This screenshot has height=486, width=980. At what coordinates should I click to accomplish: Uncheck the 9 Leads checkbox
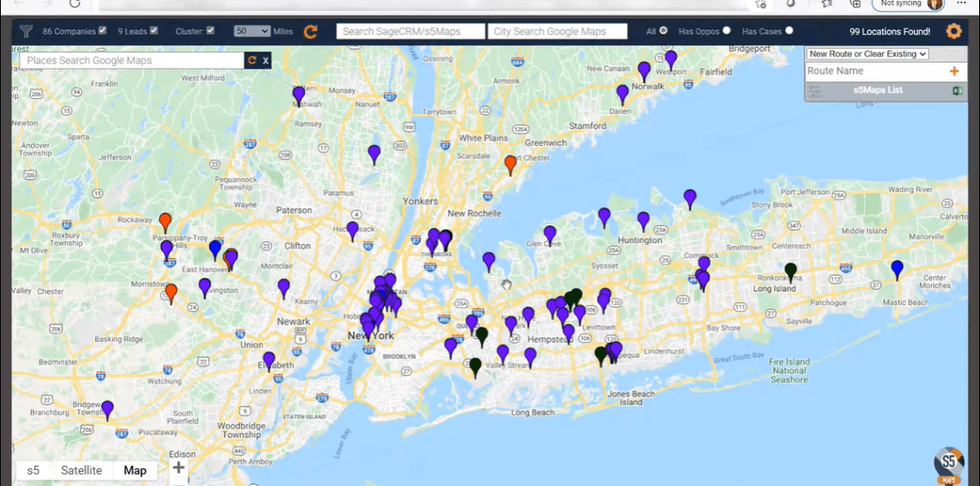[154, 31]
